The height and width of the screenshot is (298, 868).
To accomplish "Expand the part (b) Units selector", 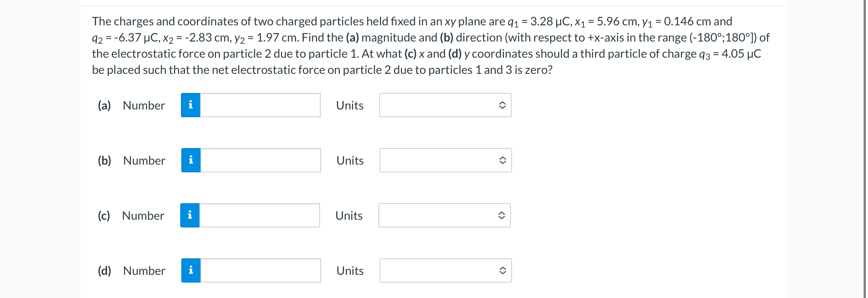I will click(446, 160).
